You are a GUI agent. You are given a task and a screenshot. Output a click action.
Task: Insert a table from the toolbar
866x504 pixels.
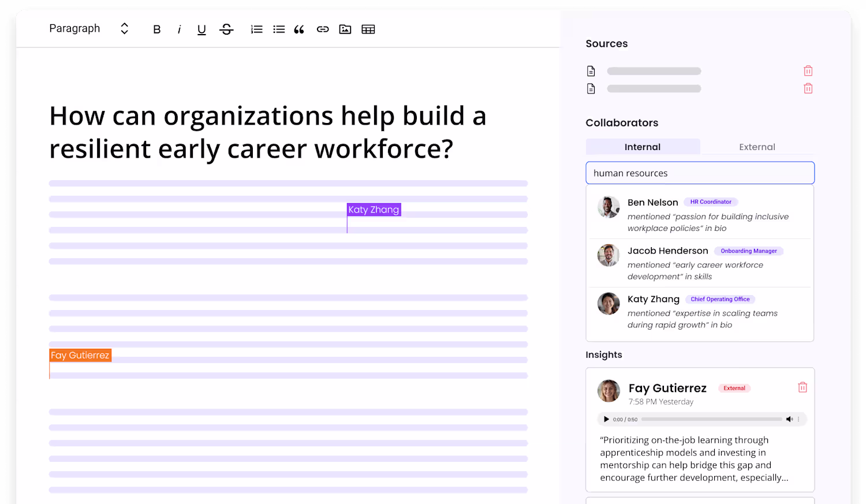368,29
